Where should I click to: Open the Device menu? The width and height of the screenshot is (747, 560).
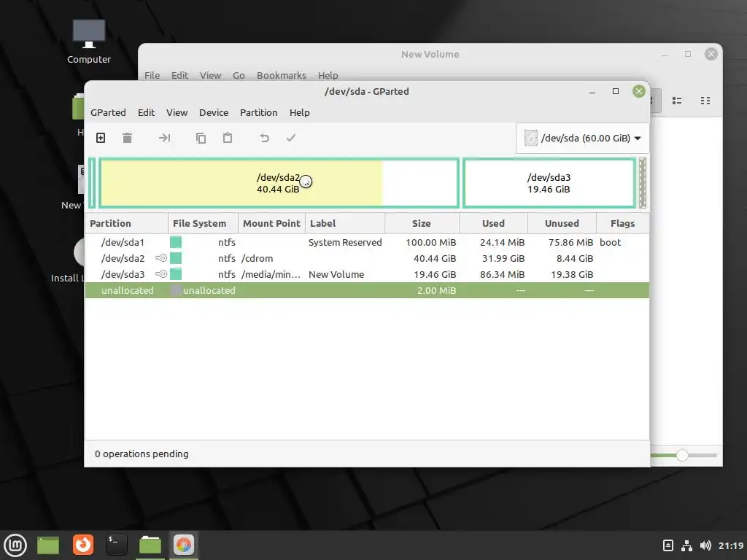214,113
